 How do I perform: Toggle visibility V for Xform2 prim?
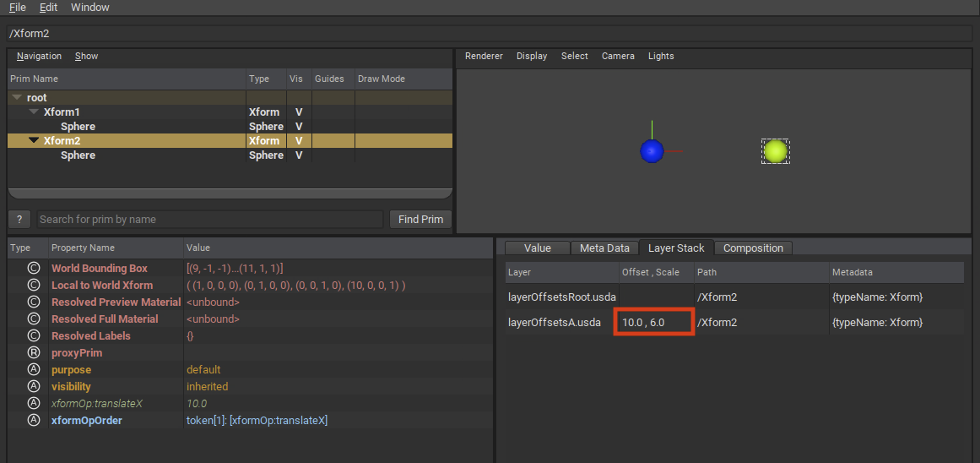(299, 140)
